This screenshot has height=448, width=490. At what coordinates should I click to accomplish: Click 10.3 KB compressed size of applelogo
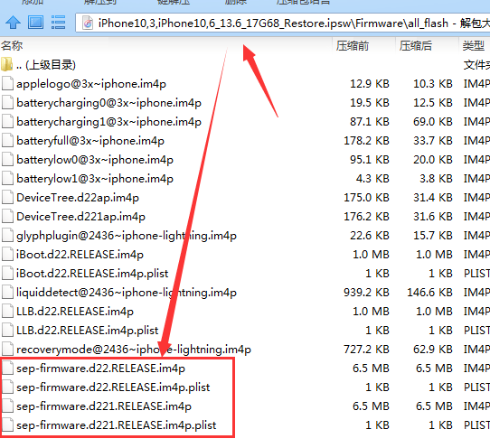click(x=433, y=84)
